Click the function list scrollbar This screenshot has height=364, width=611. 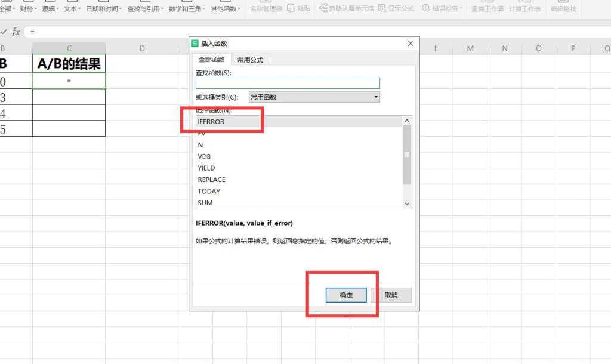[407, 155]
